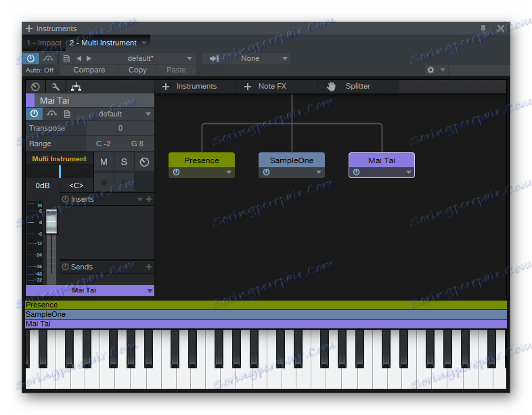Click the Compare button
Image resolution: width=532 pixels, height=415 pixels.
[x=89, y=70]
